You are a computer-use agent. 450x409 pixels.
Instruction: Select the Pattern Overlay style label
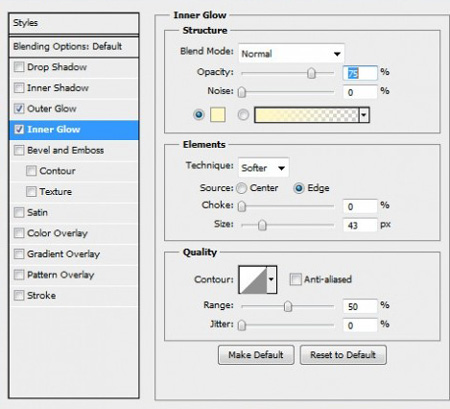pyautogui.click(x=61, y=275)
